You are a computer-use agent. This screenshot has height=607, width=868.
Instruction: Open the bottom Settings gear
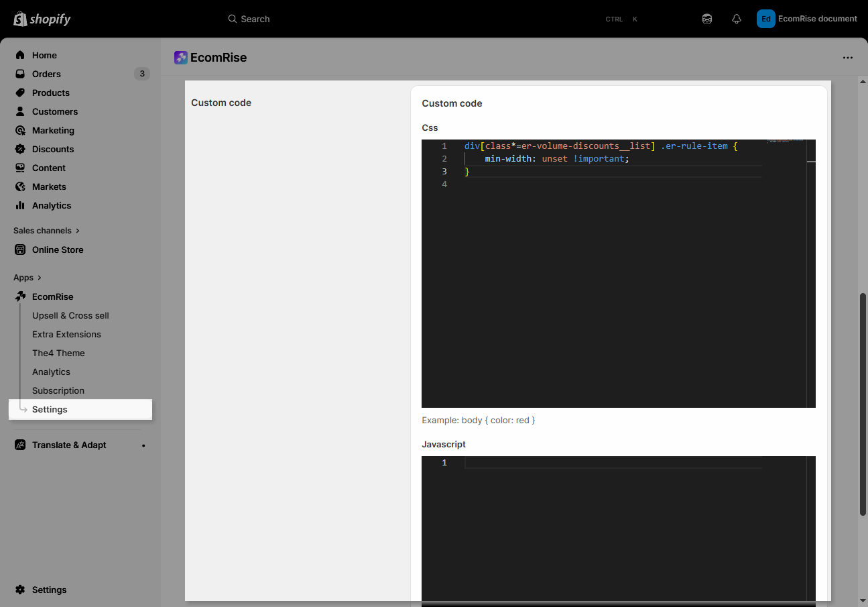[x=20, y=590]
